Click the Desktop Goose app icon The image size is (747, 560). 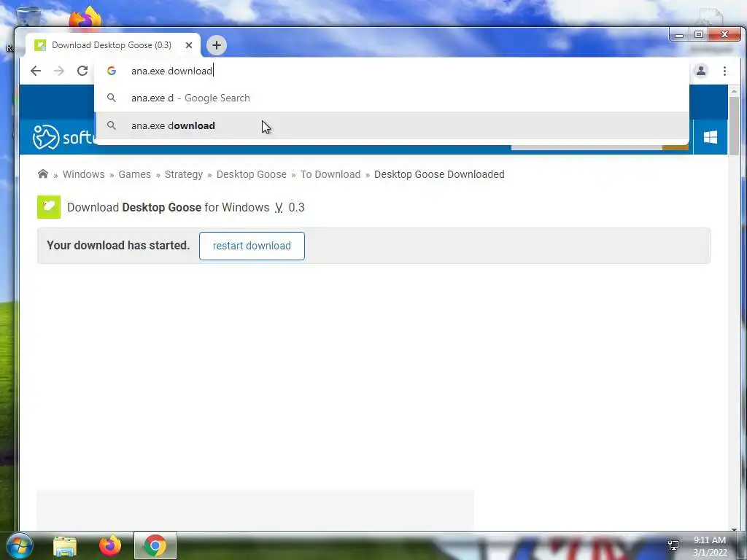tap(49, 207)
